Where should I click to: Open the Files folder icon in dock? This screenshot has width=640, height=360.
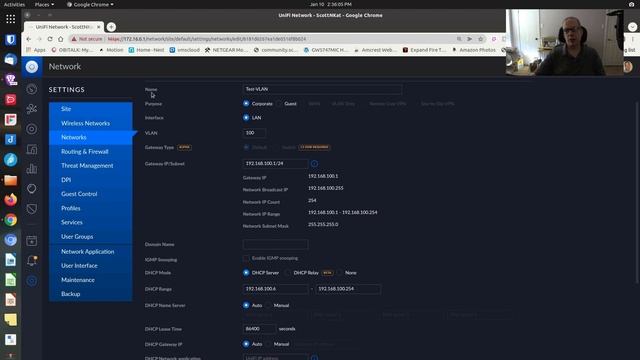(11, 180)
